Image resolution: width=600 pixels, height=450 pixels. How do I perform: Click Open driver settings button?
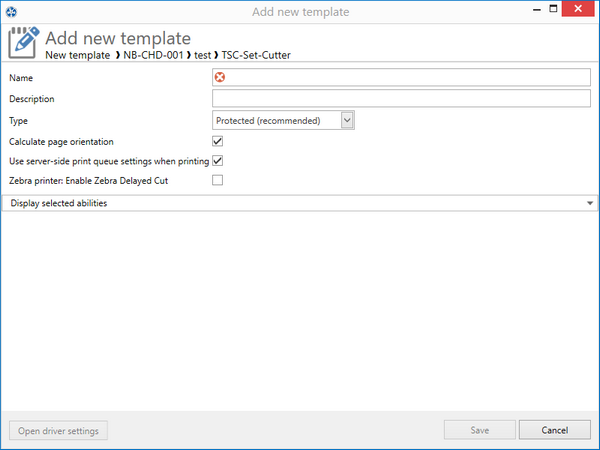[58, 430]
